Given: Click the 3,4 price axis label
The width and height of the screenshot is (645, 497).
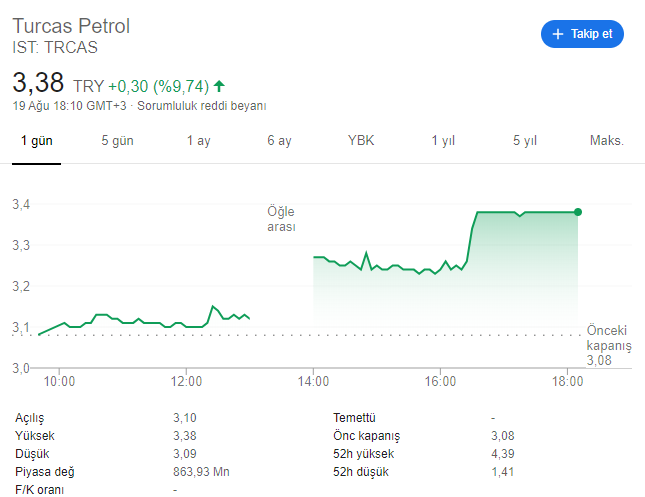Looking at the screenshot, I should [x=21, y=204].
